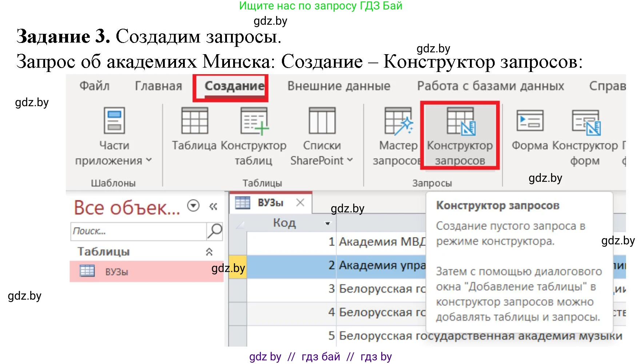Select record 2 via its row selector
Image resolution: width=642 pixels, height=364 pixels.
coord(237,266)
